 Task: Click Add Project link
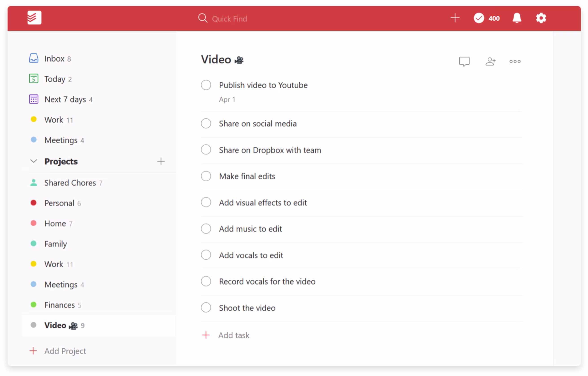click(x=65, y=351)
